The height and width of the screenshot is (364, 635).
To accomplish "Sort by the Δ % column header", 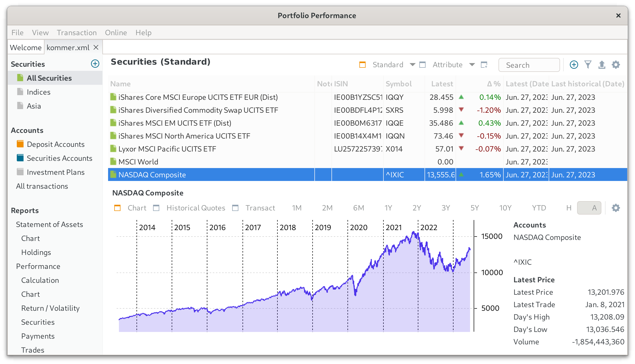I will coord(493,84).
